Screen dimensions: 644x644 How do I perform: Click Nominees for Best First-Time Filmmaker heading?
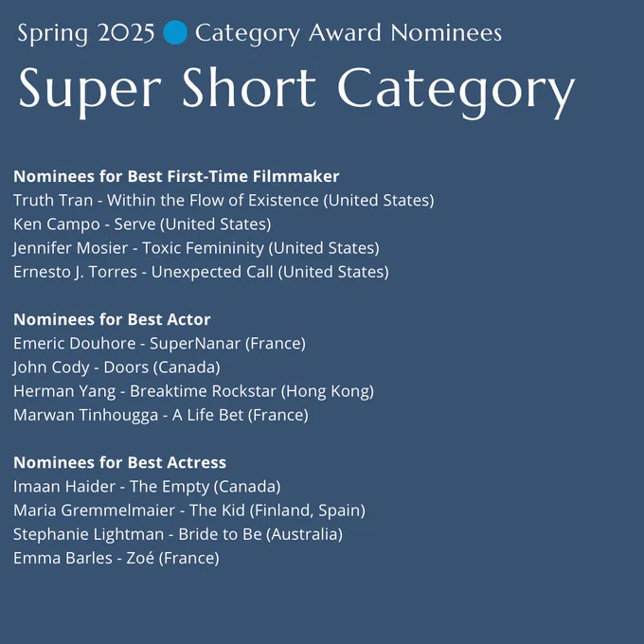[176, 176]
